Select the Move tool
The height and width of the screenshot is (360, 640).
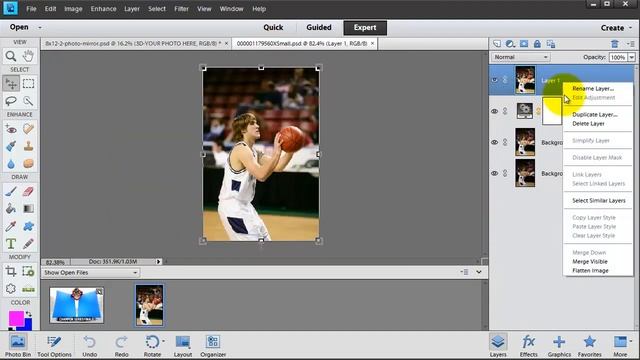tap(11, 84)
